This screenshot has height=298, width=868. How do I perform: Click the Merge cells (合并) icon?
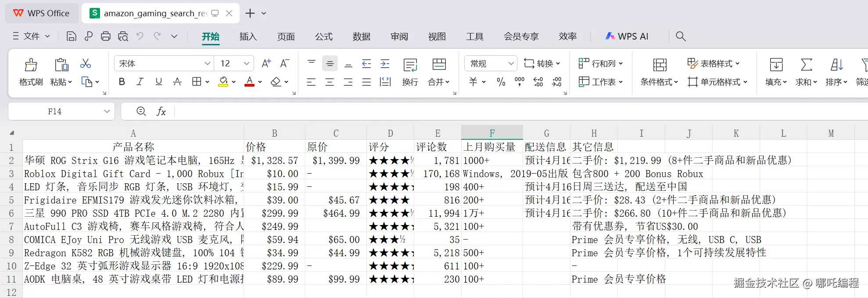click(x=439, y=65)
